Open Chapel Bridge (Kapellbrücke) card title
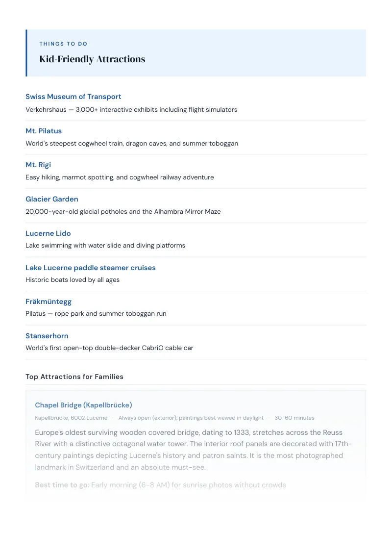The image size is (392, 555). pyautogui.click(x=83, y=405)
